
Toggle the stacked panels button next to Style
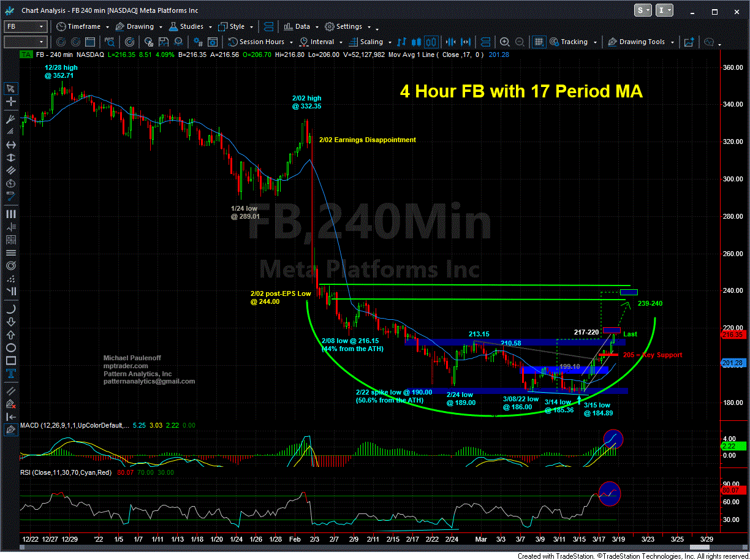(x=268, y=26)
